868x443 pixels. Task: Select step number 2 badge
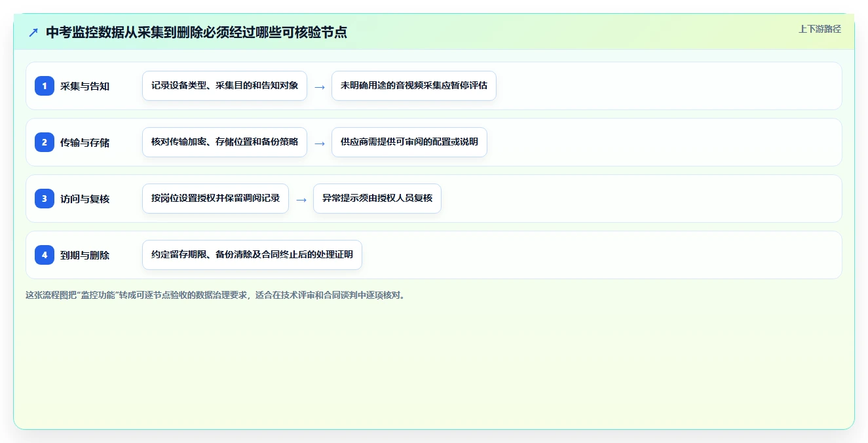[x=45, y=142]
